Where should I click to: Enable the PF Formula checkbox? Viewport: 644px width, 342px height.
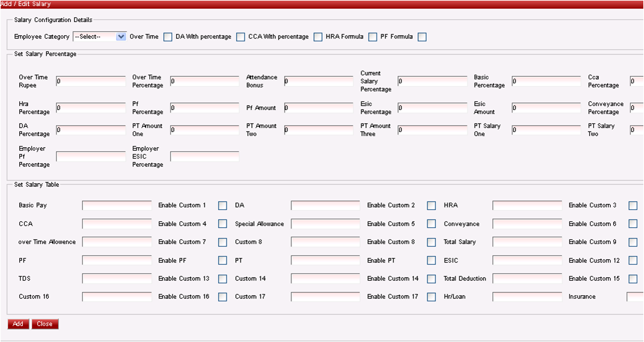coord(422,37)
